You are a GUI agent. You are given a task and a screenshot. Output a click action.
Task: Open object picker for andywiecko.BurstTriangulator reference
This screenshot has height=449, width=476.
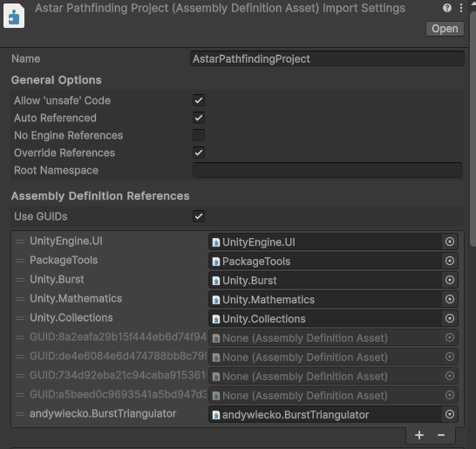(x=450, y=414)
